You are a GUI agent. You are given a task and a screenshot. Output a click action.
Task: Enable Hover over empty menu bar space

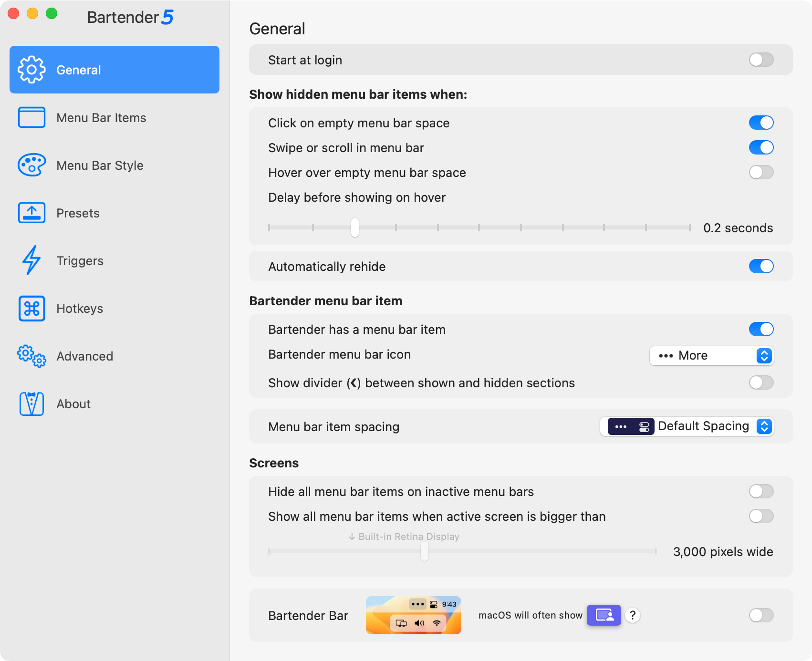click(761, 172)
